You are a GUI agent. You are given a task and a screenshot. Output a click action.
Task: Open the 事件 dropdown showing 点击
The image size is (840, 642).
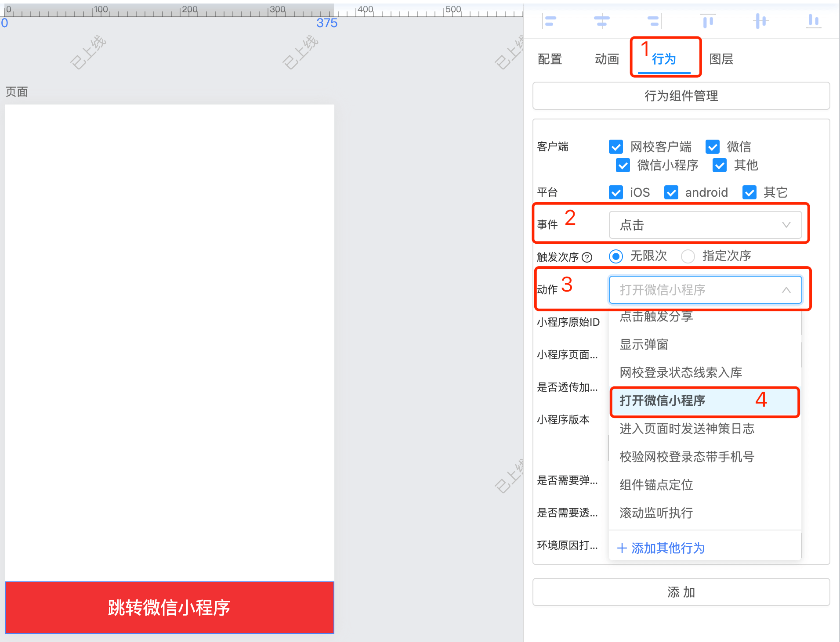tap(705, 225)
